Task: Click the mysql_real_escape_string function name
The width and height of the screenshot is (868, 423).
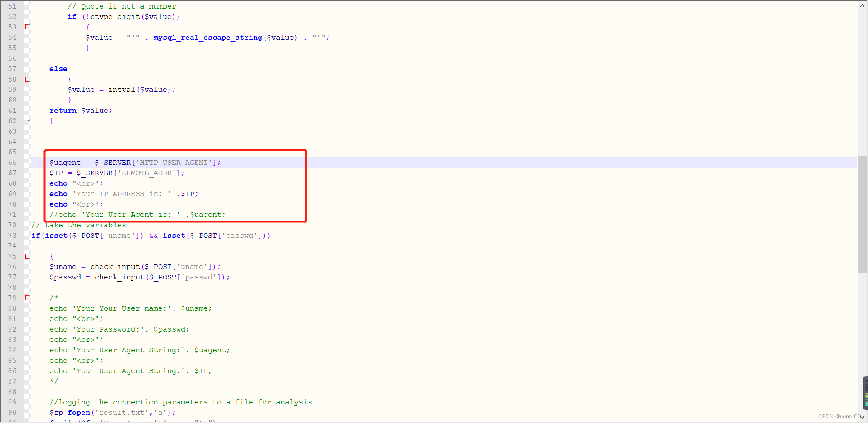Action: click(x=207, y=38)
